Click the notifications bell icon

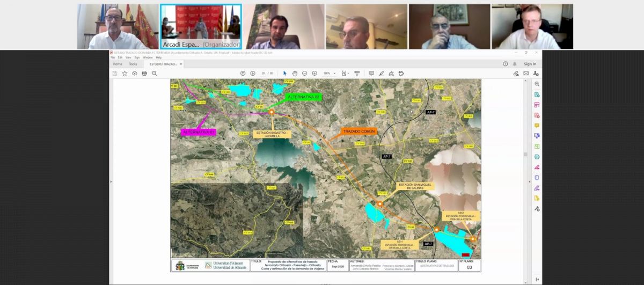coord(515,64)
